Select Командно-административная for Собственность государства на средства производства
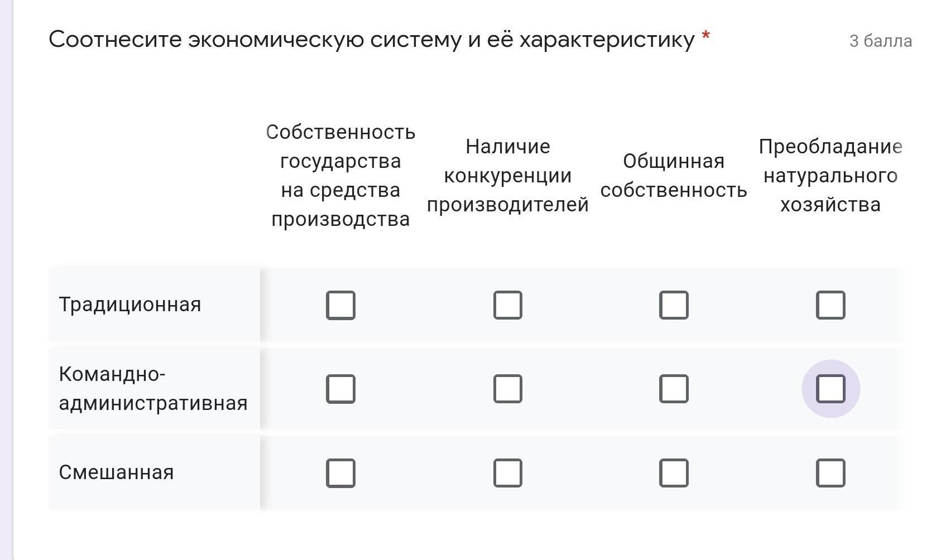936x560 pixels. coord(340,389)
